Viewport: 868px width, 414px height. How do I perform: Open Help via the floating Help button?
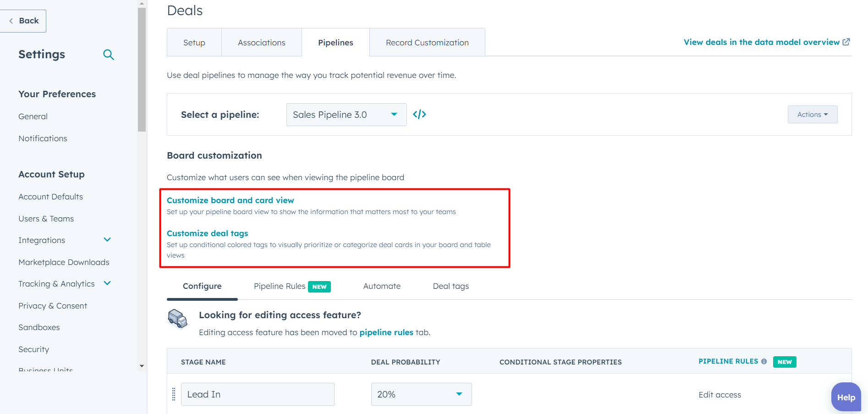846,397
